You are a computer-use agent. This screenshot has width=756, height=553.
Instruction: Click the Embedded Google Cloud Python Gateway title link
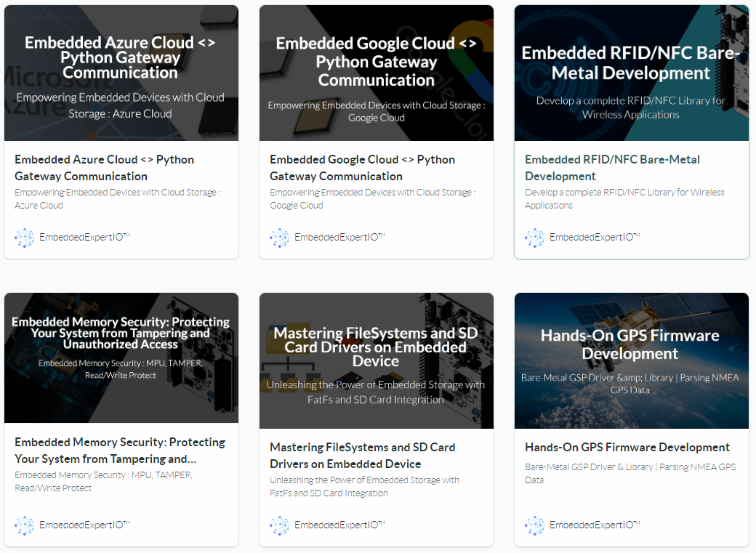pyautogui.click(x=362, y=168)
